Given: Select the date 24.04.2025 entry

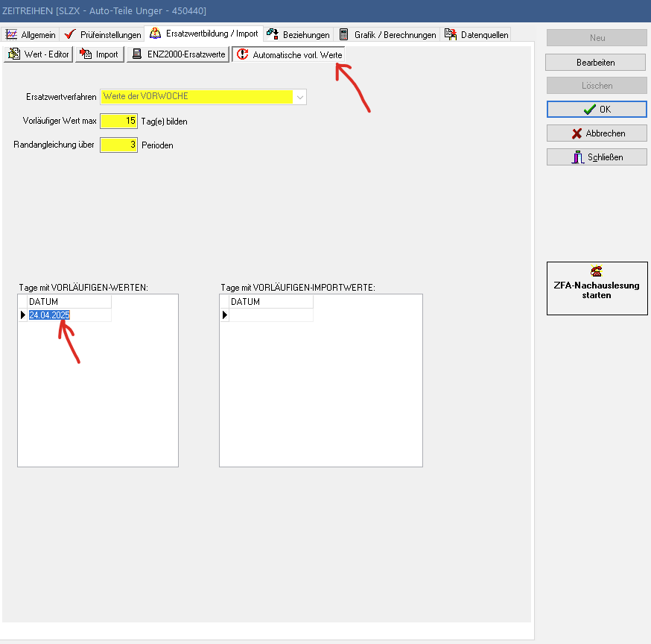Looking at the screenshot, I should (50, 315).
